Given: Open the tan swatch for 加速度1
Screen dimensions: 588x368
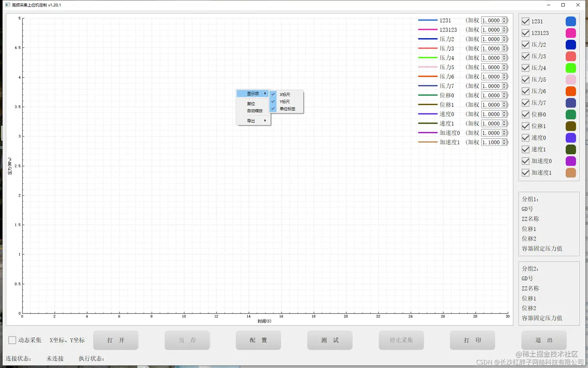Looking at the screenshot, I should pos(570,173).
